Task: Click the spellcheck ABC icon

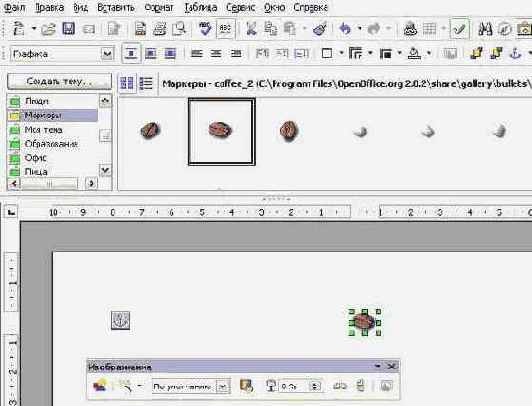Action: coord(225,29)
